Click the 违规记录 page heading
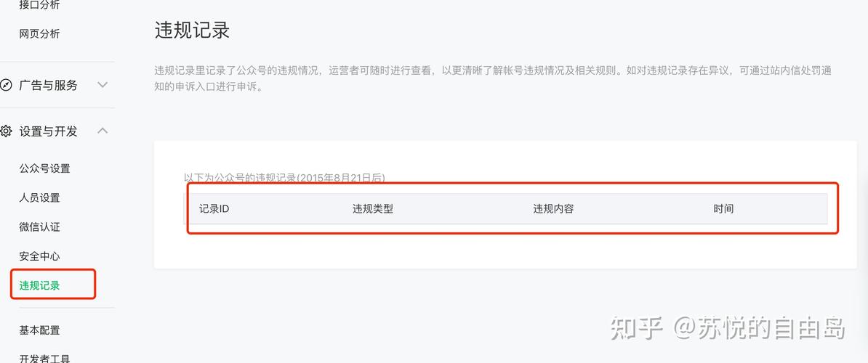The height and width of the screenshot is (363, 868). click(192, 30)
